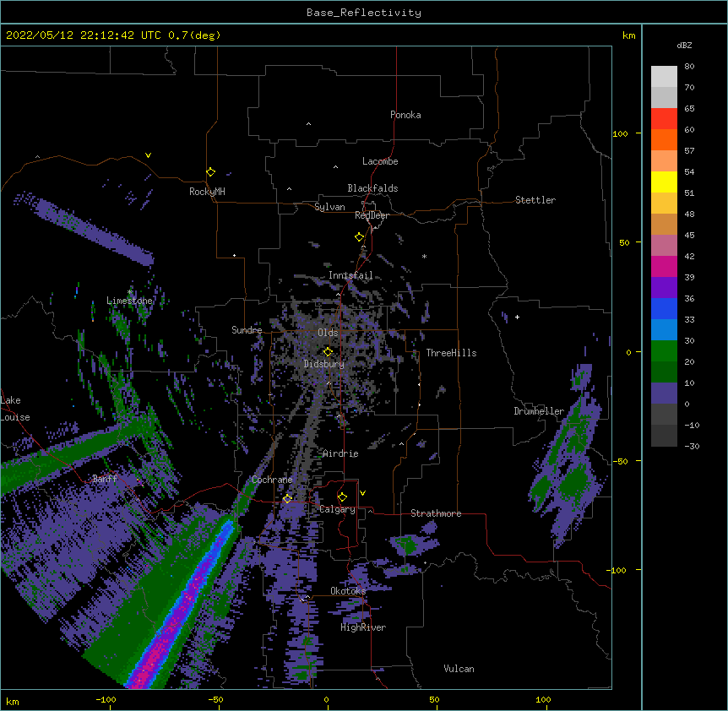The width and height of the screenshot is (728, 711).
Task: Click the Vulcan town label
Action: point(459,669)
